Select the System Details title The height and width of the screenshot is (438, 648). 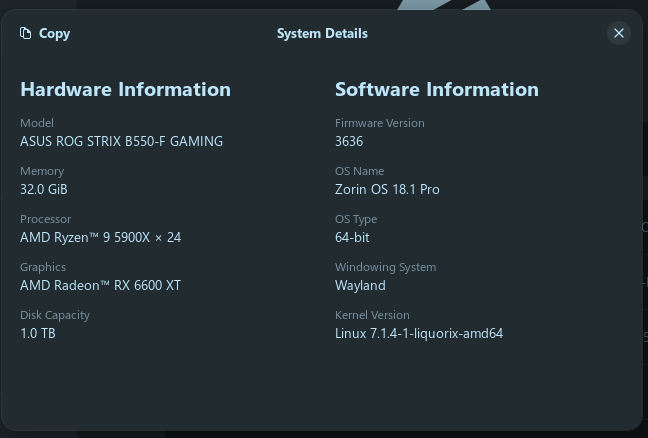coord(322,33)
